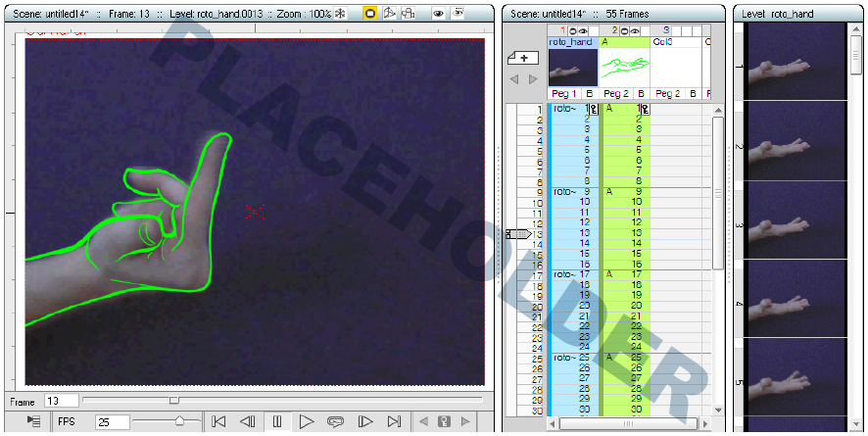Viewport: 868px width, 436px height.
Task: Click the Freeze snowflake icon in viewer header
Action: coord(341,14)
